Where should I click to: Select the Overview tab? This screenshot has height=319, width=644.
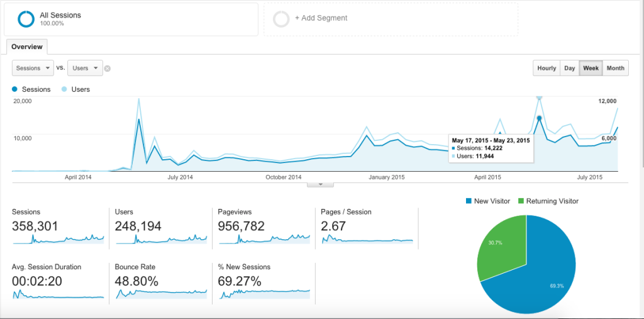click(x=26, y=47)
